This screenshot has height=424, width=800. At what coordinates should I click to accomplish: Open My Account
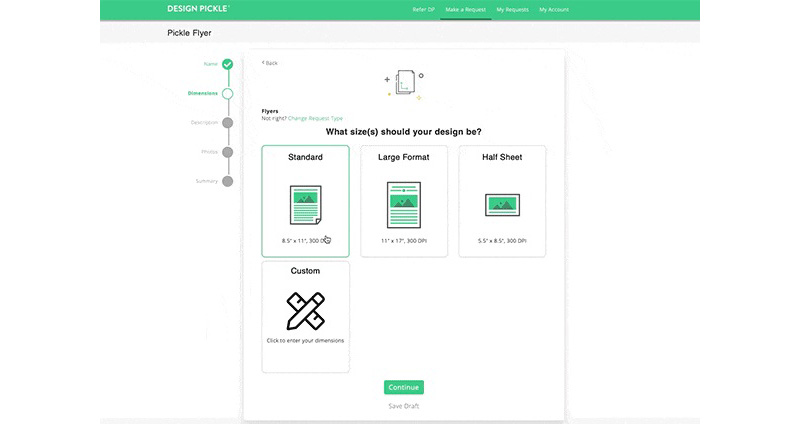click(554, 10)
